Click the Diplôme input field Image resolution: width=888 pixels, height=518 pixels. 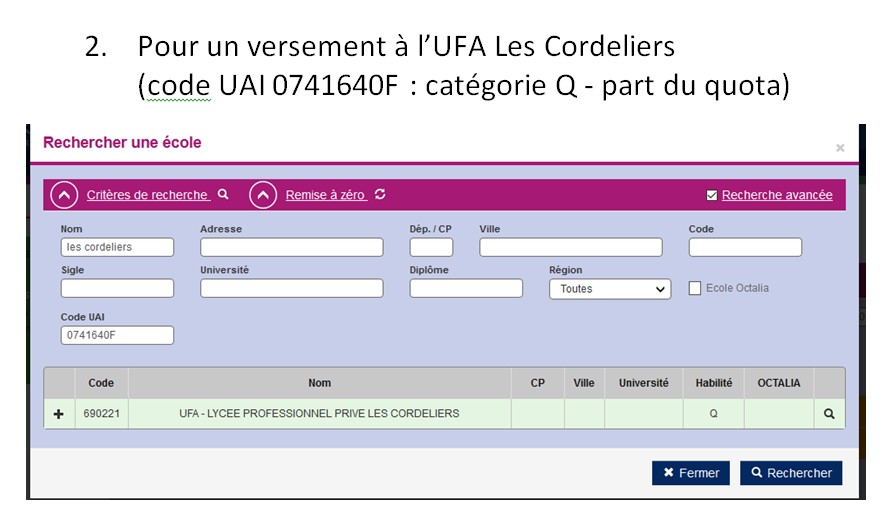coord(466,288)
